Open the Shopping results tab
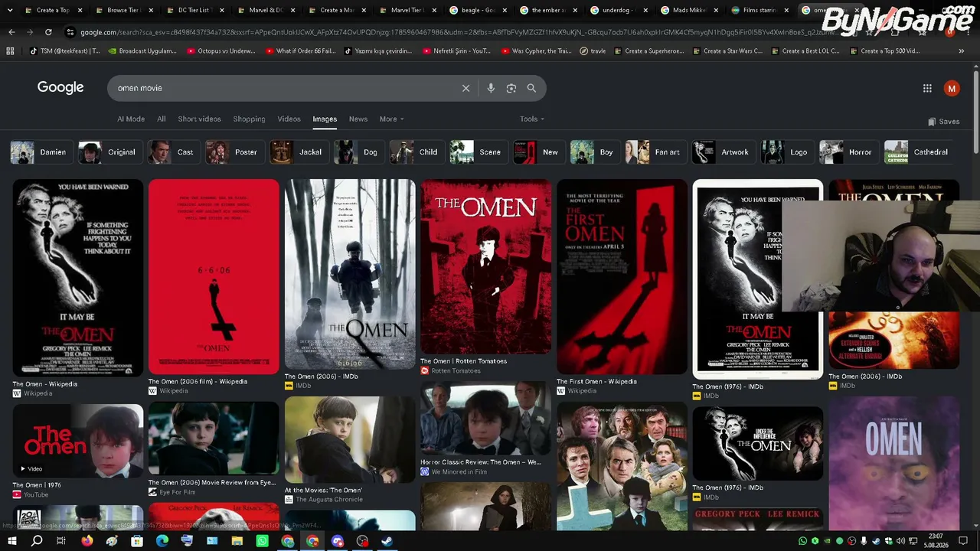This screenshot has height=551, width=980. click(x=249, y=119)
